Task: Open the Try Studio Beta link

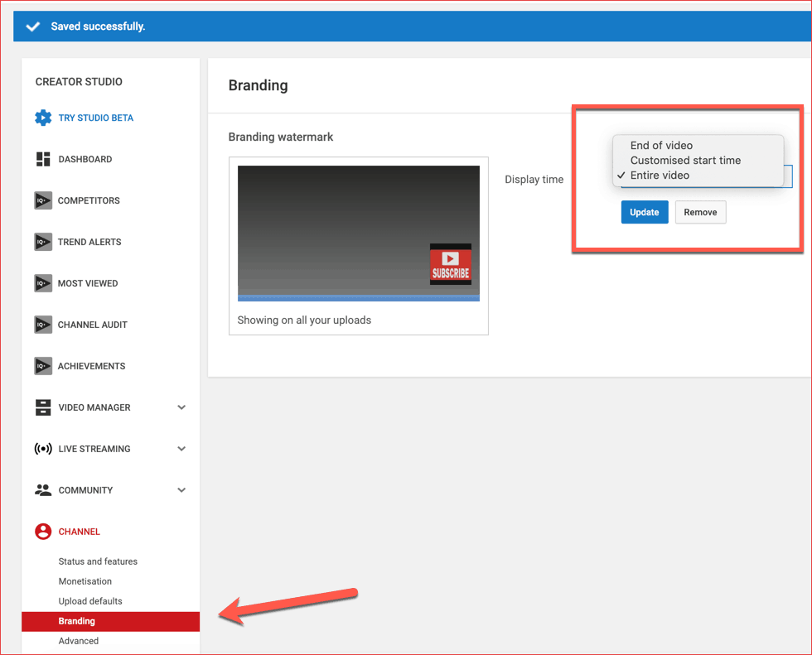Action: [96, 118]
